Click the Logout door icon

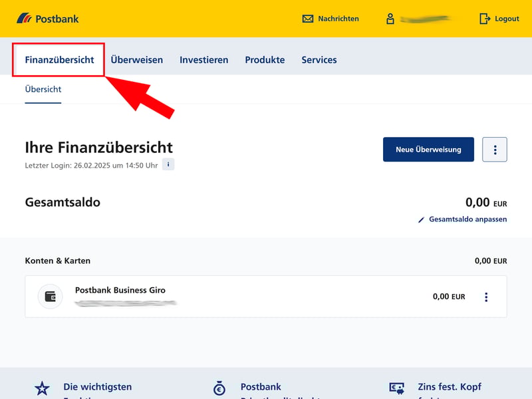[x=485, y=19]
